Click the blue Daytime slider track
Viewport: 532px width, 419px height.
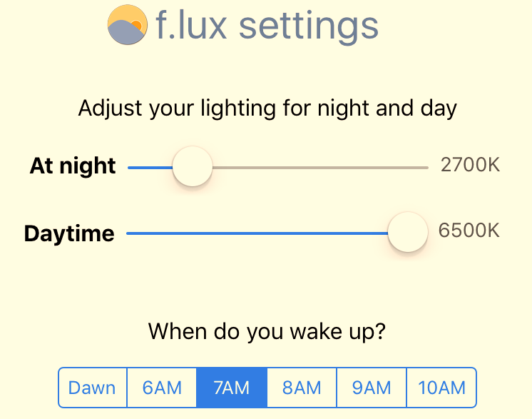[257, 233]
